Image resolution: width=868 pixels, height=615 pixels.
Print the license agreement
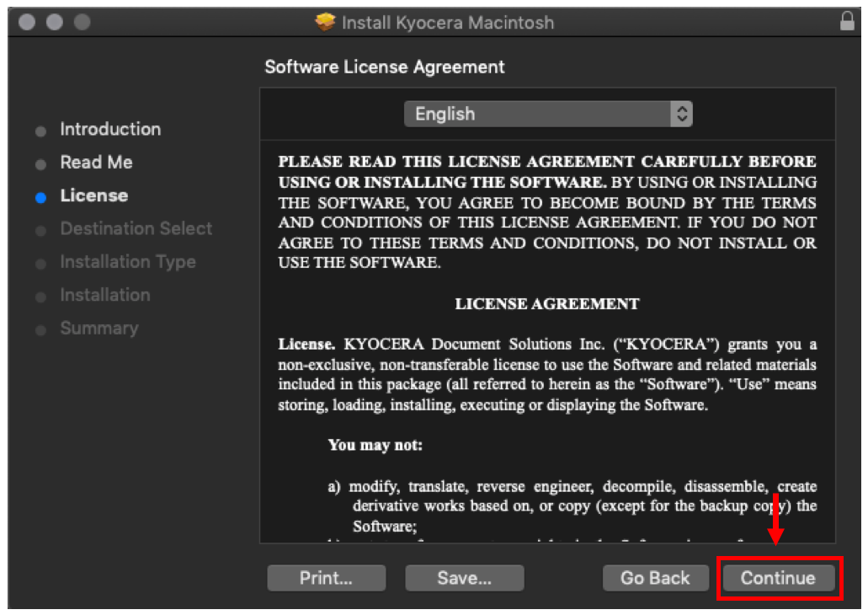(x=326, y=578)
